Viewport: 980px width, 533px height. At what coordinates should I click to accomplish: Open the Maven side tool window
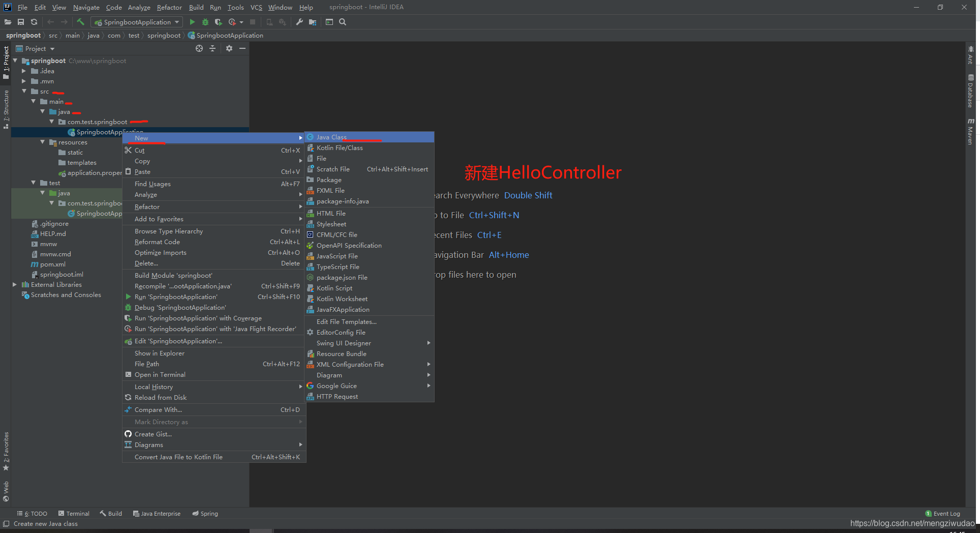click(x=971, y=131)
